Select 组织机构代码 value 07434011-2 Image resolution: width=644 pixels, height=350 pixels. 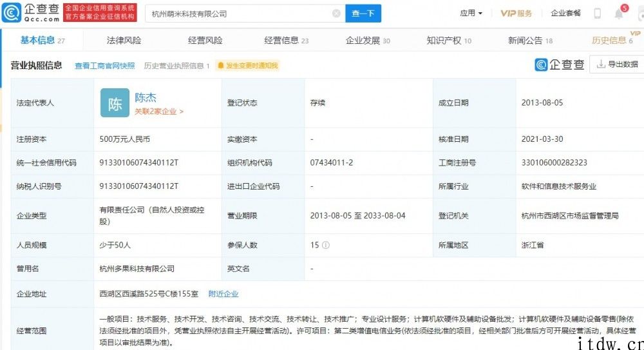332,162
